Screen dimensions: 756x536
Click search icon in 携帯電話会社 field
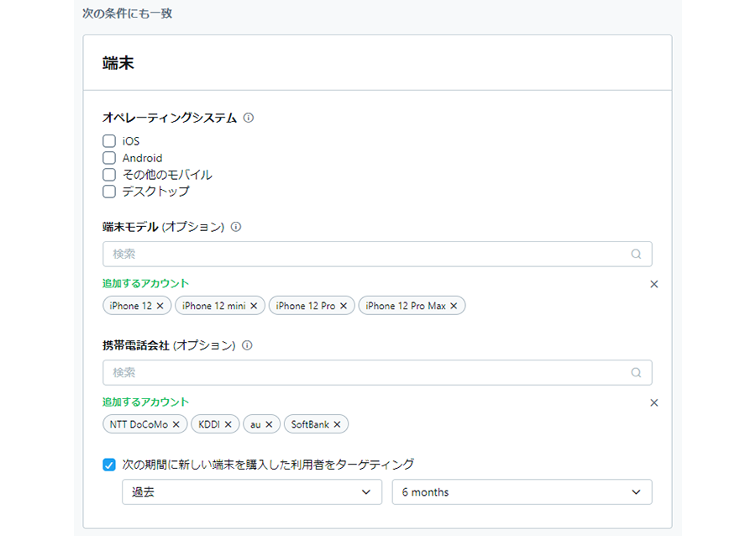(636, 373)
